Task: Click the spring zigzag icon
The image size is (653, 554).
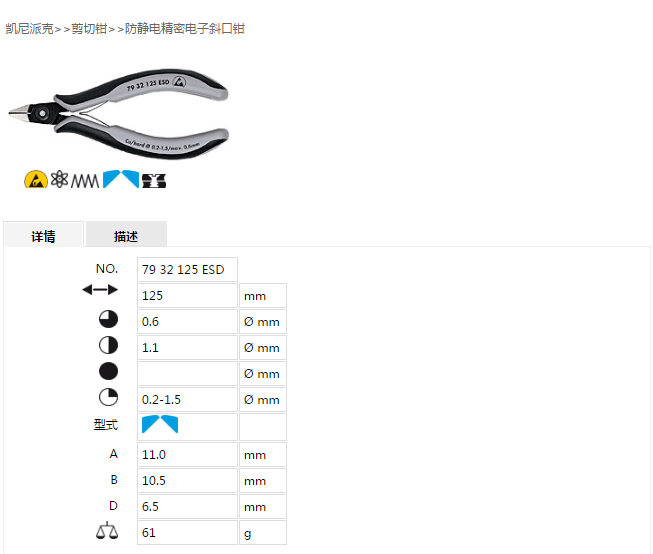Action: (x=85, y=181)
